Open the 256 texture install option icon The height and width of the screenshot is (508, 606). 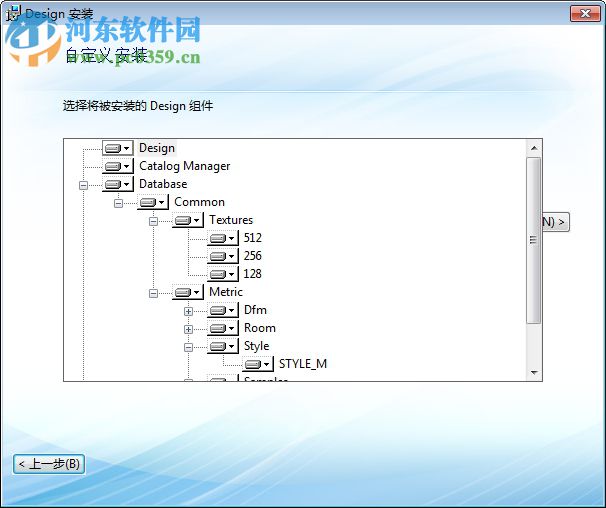tap(223, 256)
